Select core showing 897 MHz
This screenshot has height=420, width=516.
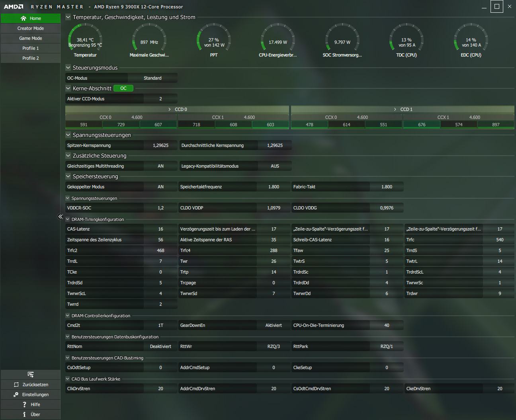point(496,125)
